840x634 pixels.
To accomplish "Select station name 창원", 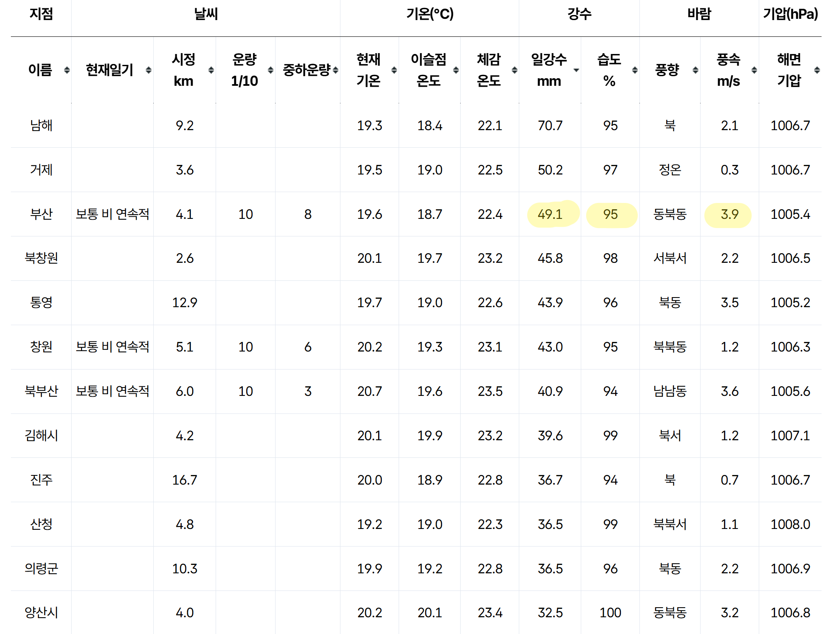I will [41, 347].
